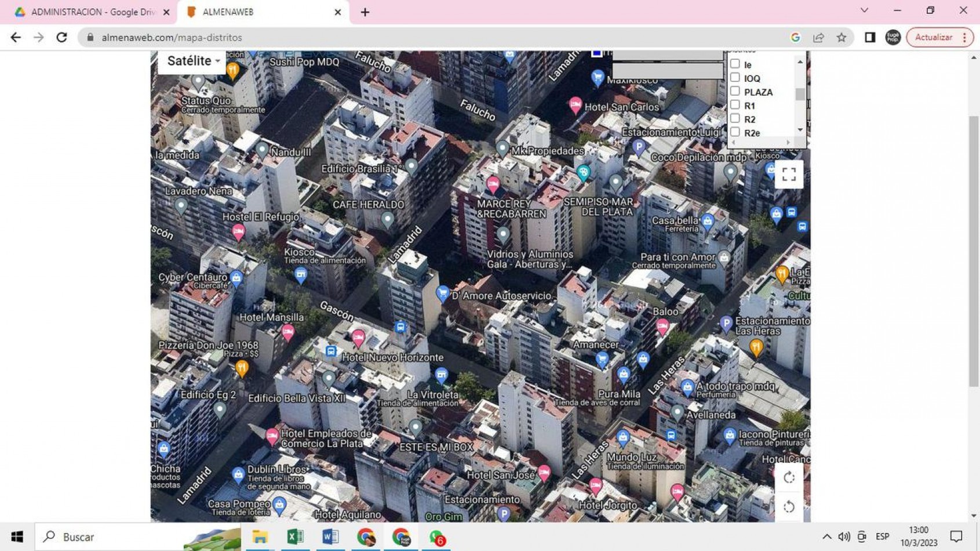Open a new browser tab

pyautogui.click(x=365, y=12)
